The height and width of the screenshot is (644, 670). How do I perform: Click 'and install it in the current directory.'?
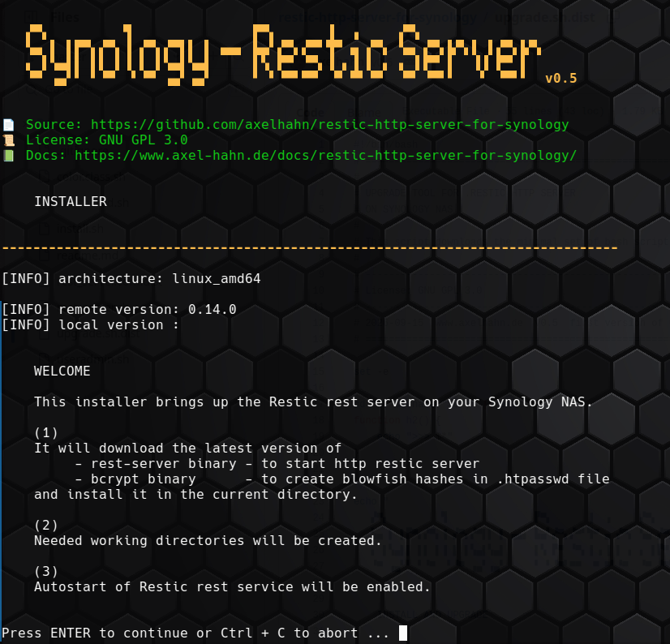(195, 495)
